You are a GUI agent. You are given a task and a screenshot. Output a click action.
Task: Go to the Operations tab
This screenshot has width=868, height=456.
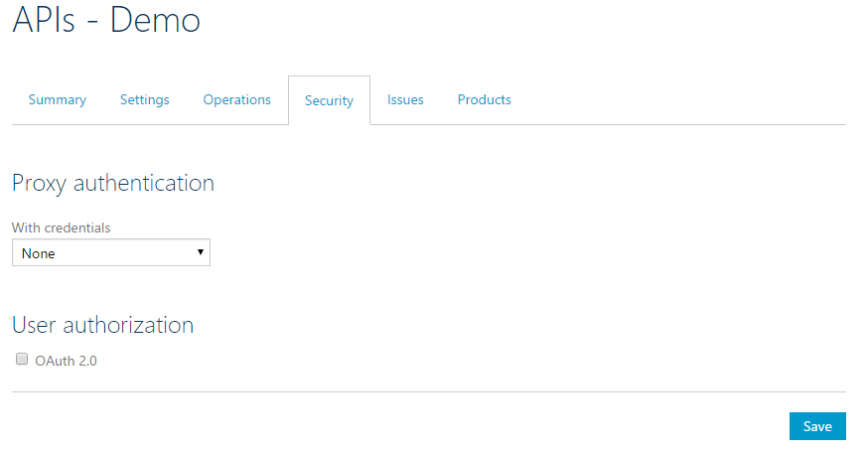(237, 99)
